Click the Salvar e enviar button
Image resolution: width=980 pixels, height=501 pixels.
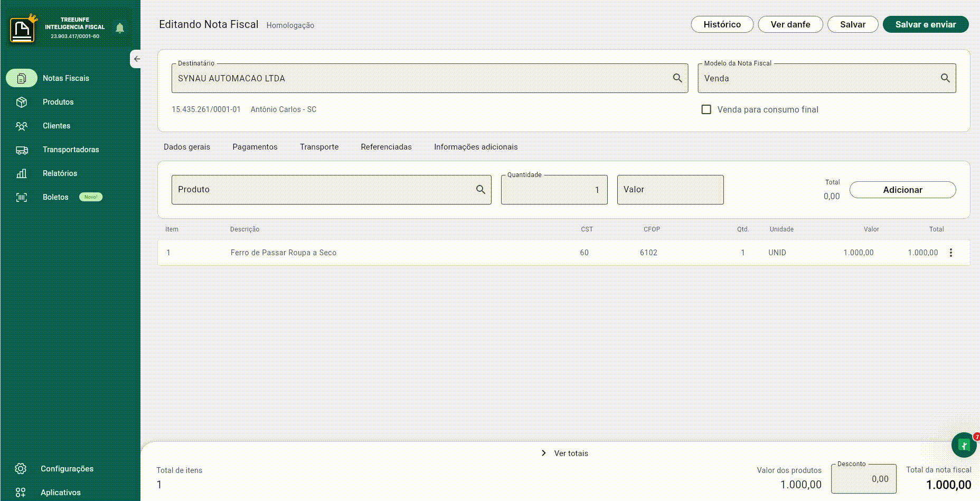coord(925,24)
